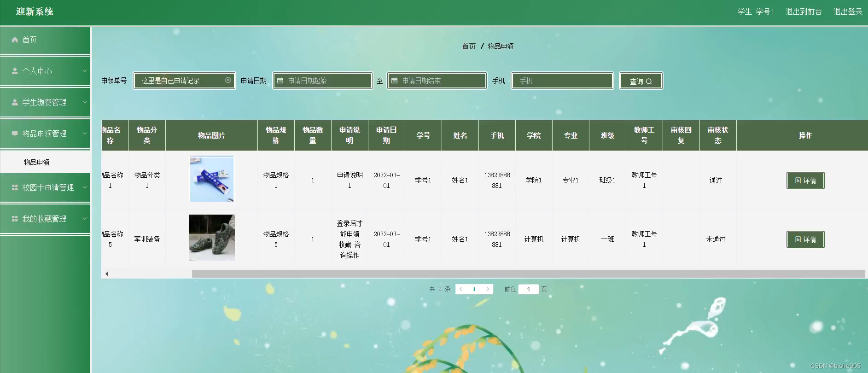
Task: Expand the 学生缴费管理 menu chevron
Action: (85, 102)
